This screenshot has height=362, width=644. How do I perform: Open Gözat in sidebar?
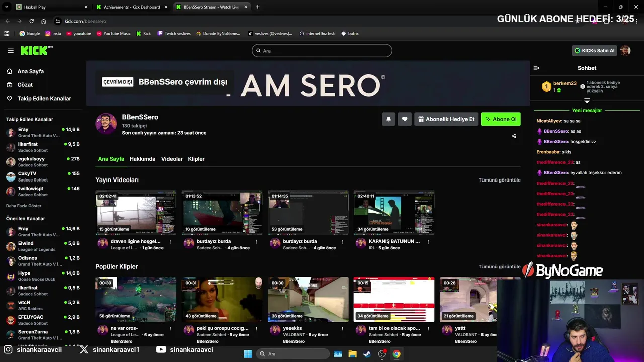point(20,85)
